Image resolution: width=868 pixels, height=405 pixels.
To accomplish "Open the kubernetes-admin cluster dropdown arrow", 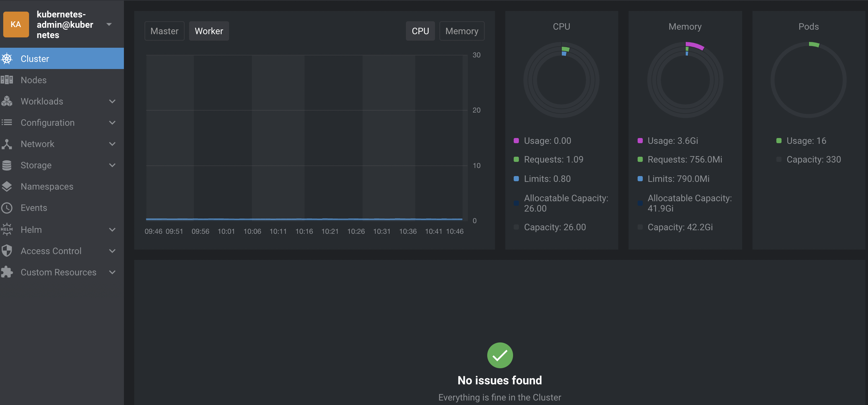I will (109, 24).
